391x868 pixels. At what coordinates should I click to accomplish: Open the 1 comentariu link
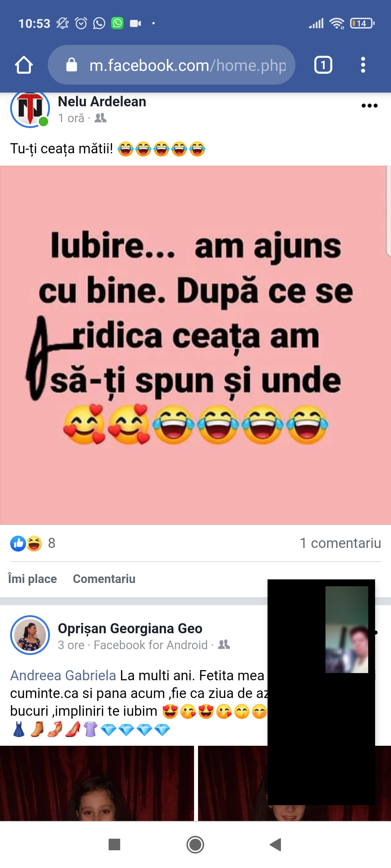click(x=340, y=543)
